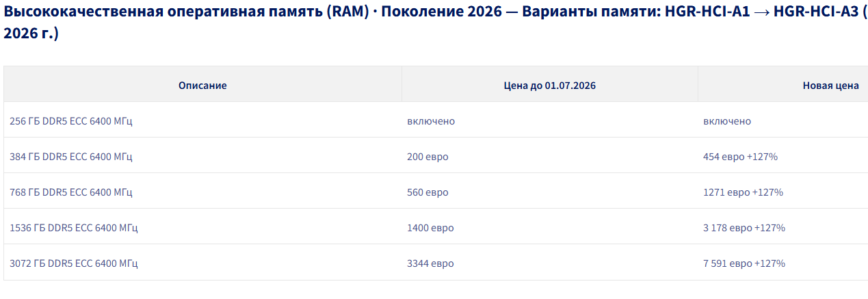868x299 pixels.
Task: Click the Цена до 01.07.2026 column header
Action: tap(550, 86)
